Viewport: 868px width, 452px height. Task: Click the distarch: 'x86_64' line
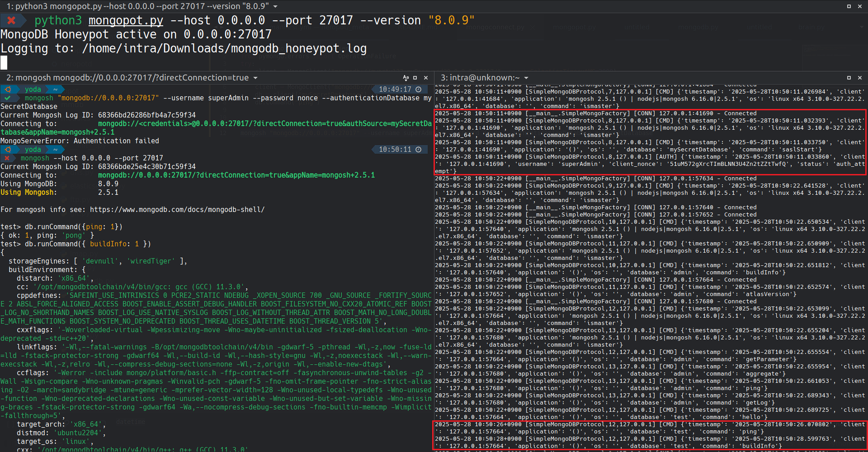[x=55, y=278]
